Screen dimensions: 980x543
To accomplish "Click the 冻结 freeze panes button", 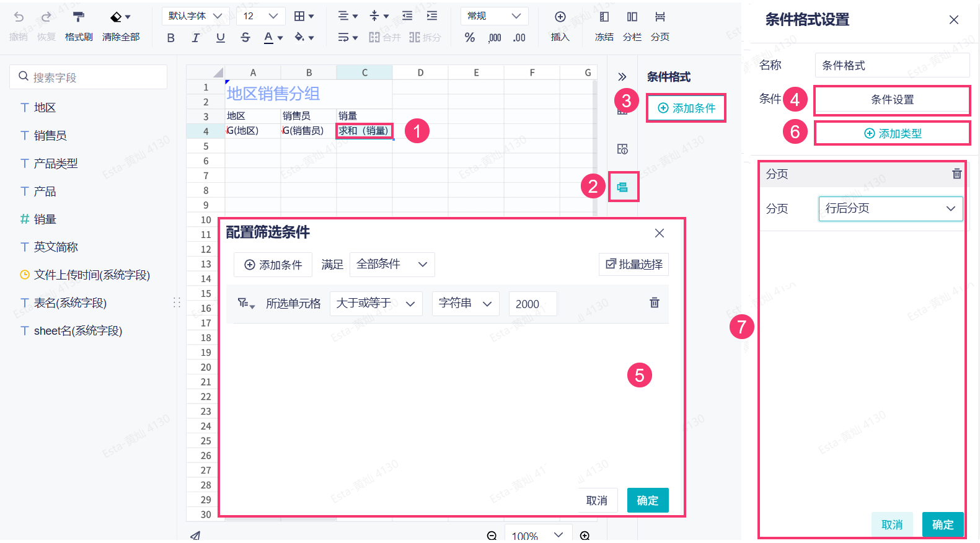I will pyautogui.click(x=604, y=25).
